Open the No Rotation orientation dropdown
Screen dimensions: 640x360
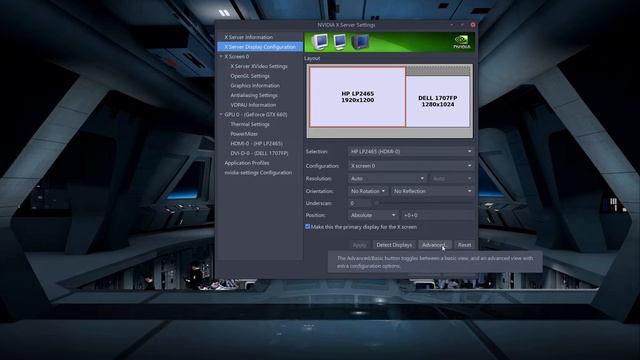click(x=368, y=191)
